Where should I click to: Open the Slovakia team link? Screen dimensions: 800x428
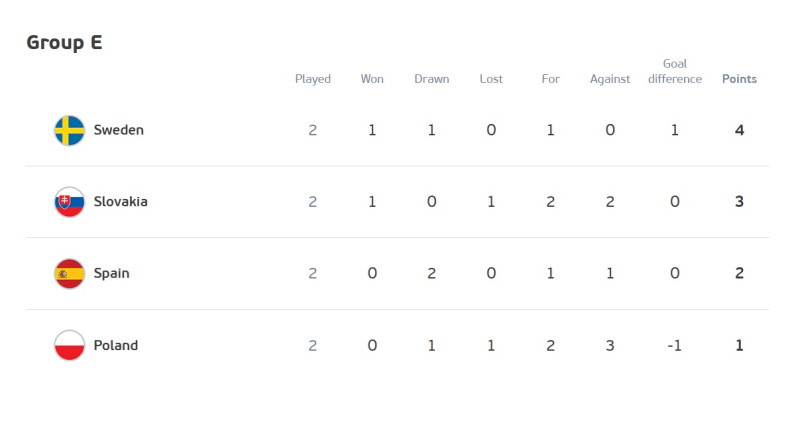120,202
